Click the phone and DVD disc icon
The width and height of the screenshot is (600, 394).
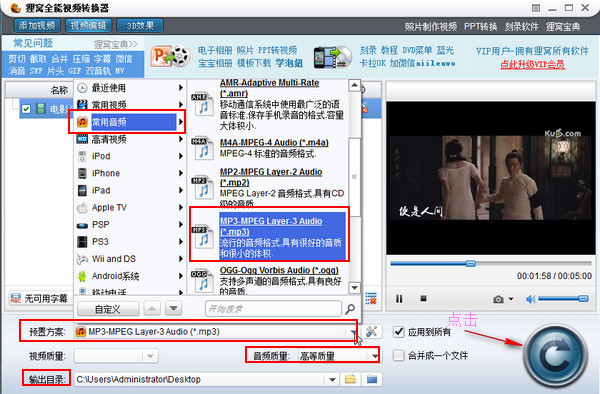coord(333,57)
